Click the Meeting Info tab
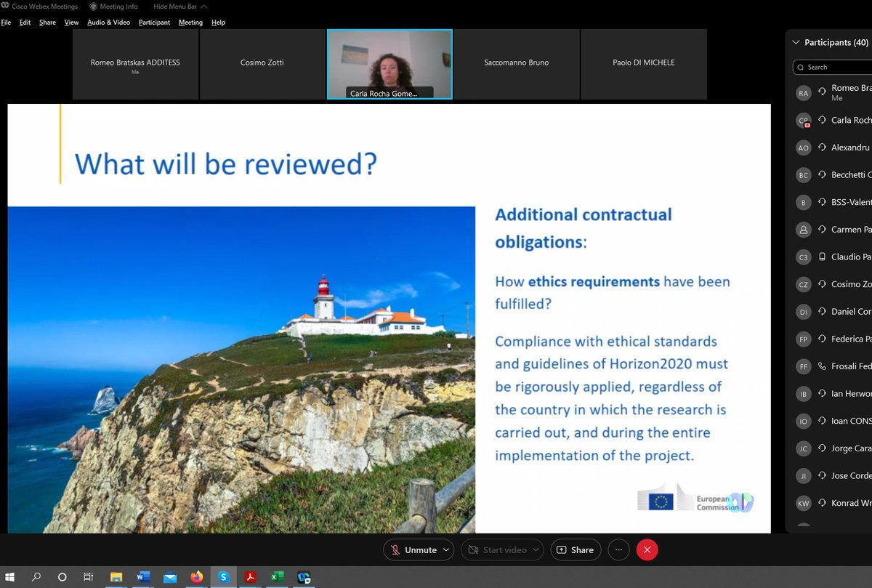The image size is (872, 588). [x=113, y=7]
